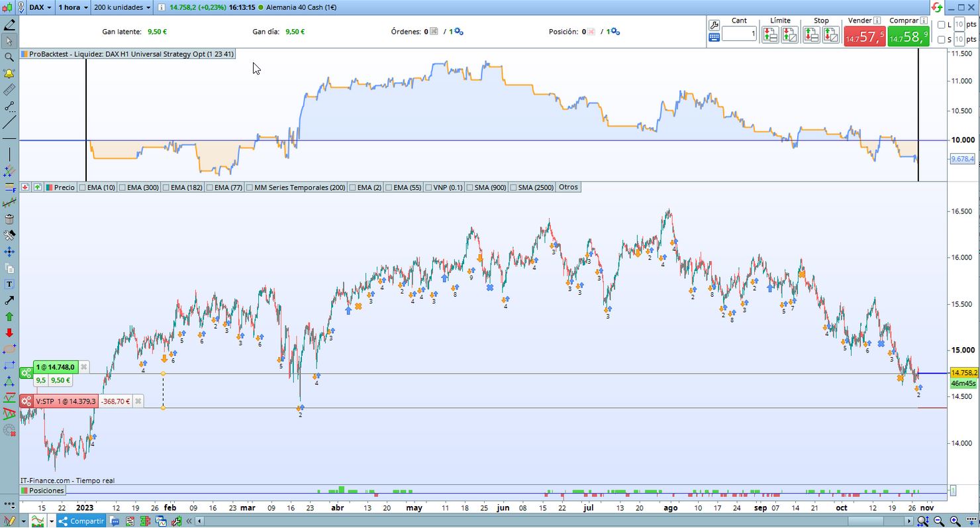Click the L points value field
Viewport: 980px width, 528px height.
pyautogui.click(x=959, y=25)
